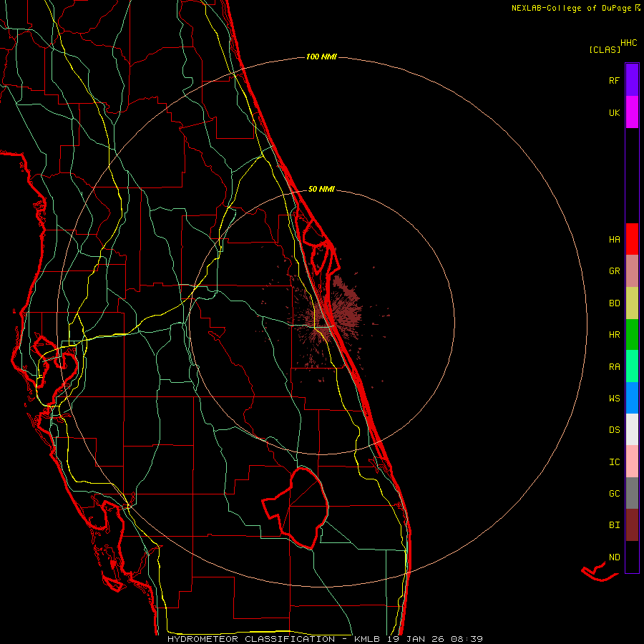Click the RF purple legend swatch
The width and height of the screenshot is (644, 644).
(632, 80)
